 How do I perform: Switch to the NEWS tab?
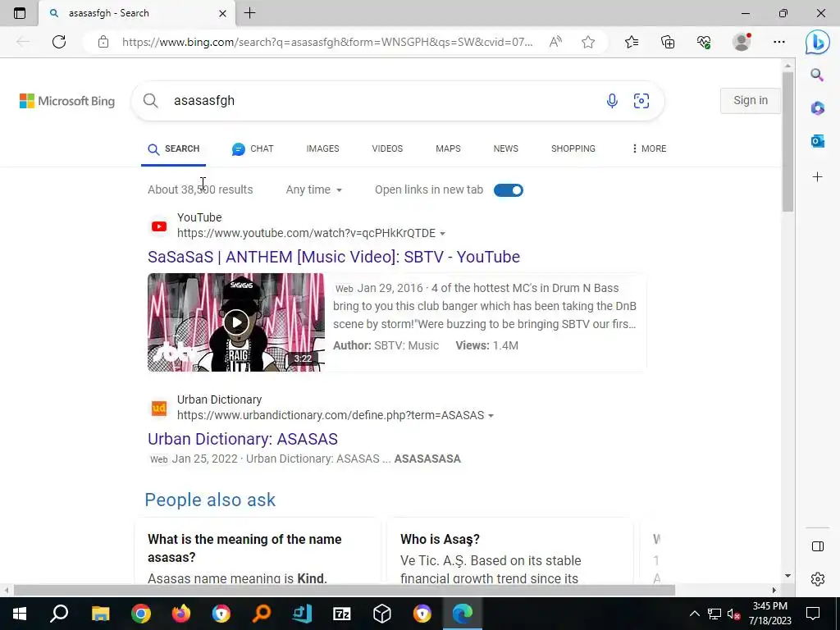pyautogui.click(x=505, y=149)
